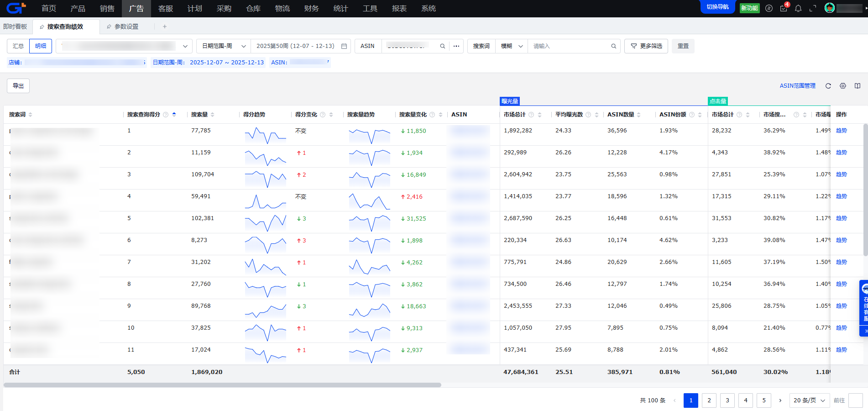Open the 模糊 match type dropdown
This screenshot has width=868, height=411.
pyautogui.click(x=512, y=46)
